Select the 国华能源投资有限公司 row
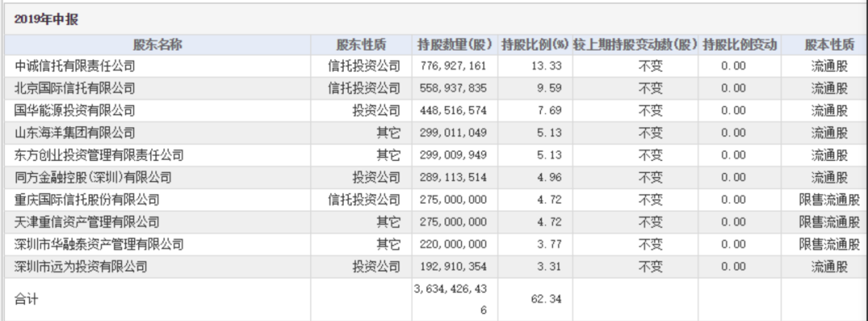Viewport: 868px width, 321px height. click(434, 111)
